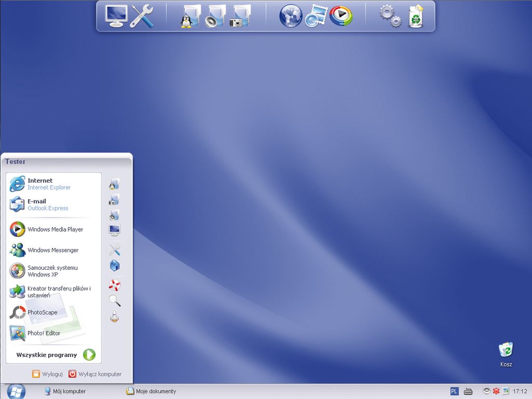The width and height of the screenshot is (532, 399).
Task: Open the gears settings icon in the dock
Action: click(x=390, y=16)
